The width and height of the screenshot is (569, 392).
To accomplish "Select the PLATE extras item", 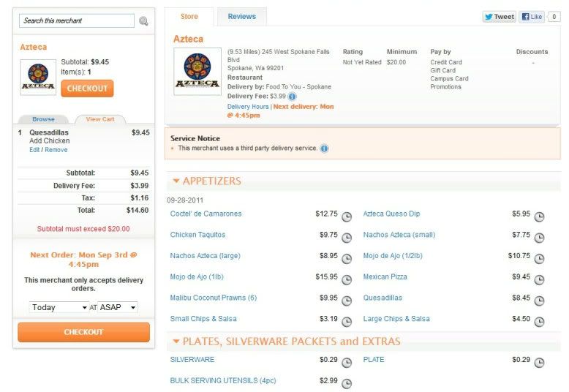I will coord(374,360).
